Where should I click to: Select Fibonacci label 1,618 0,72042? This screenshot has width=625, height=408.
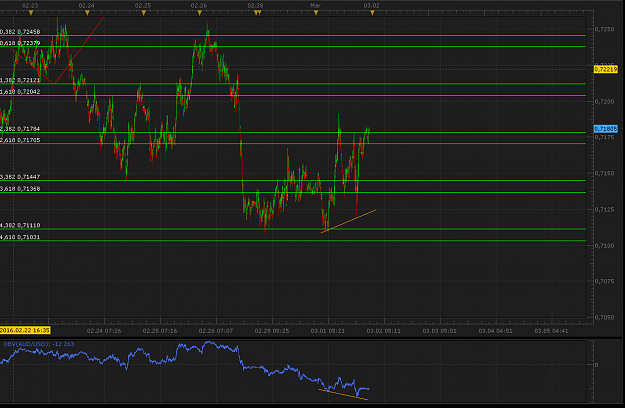tap(20, 92)
